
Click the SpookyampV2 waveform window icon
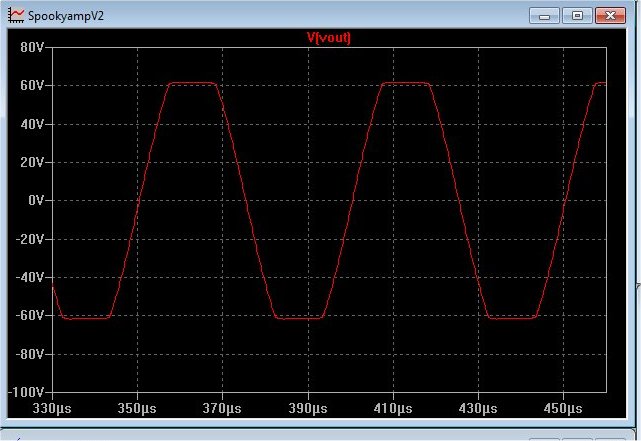(x=16, y=16)
